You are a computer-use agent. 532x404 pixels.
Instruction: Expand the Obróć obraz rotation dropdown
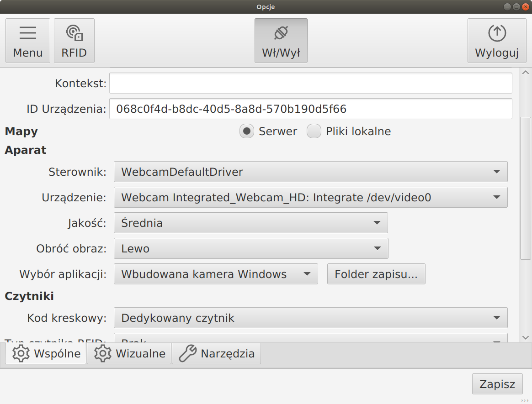(250, 249)
